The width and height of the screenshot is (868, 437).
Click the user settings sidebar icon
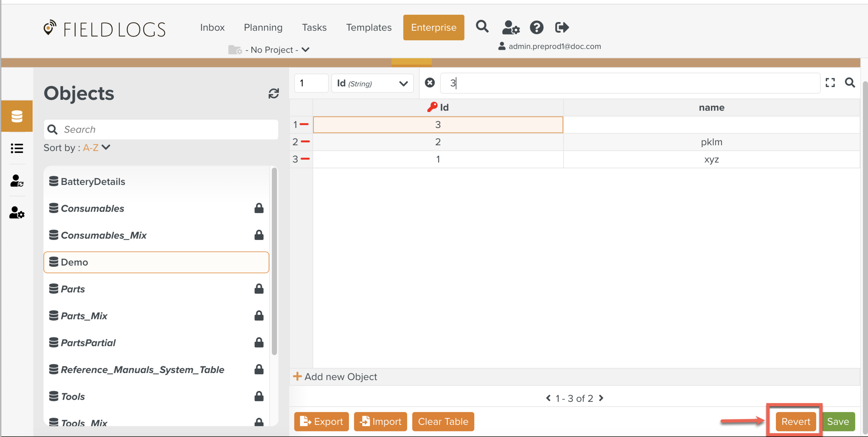click(x=17, y=213)
